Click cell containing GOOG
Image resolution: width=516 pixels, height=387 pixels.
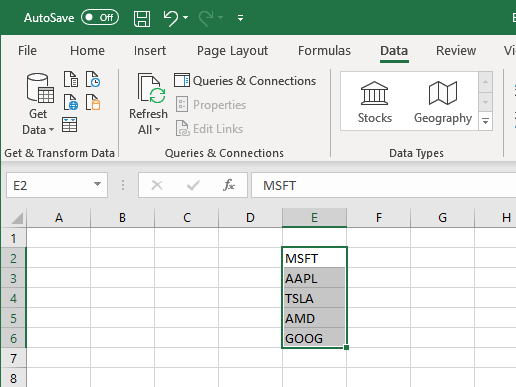(314, 338)
